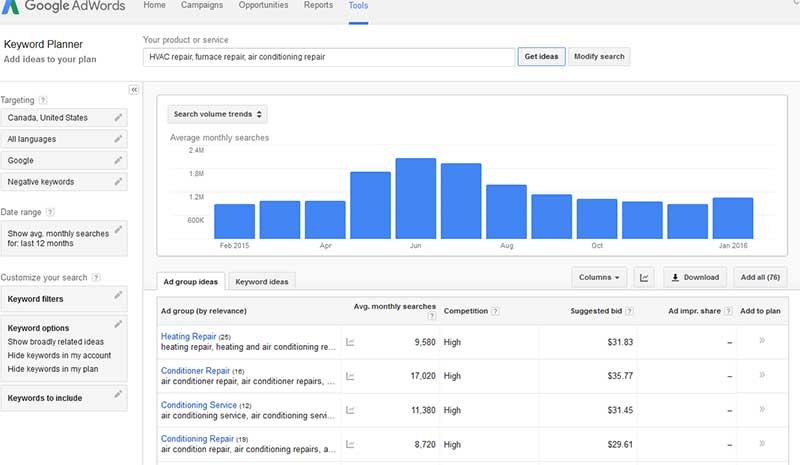The image size is (800, 465).
Task: Click the June bar in the search volume chart
Action: pyautogui.click(x=416, y=198)
